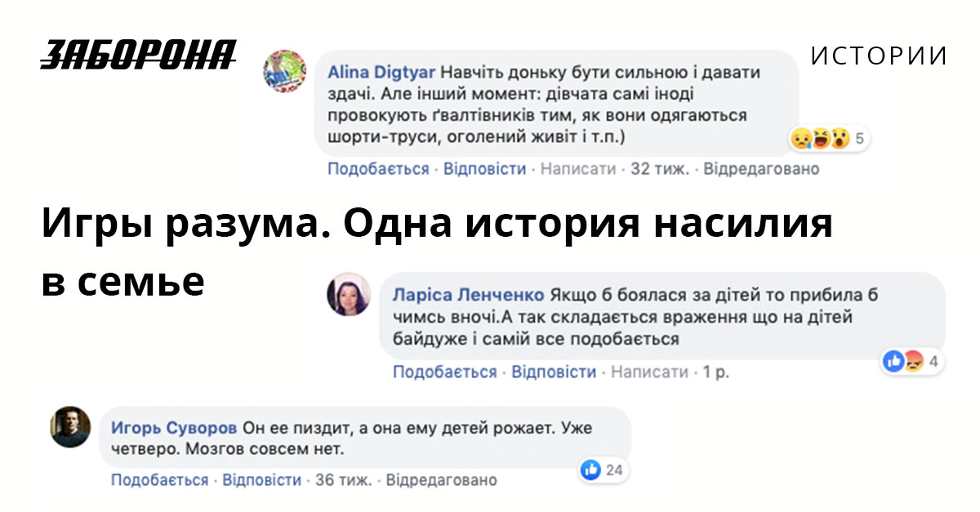Open Игорь Суворов's profile avatar

[70, 427]
